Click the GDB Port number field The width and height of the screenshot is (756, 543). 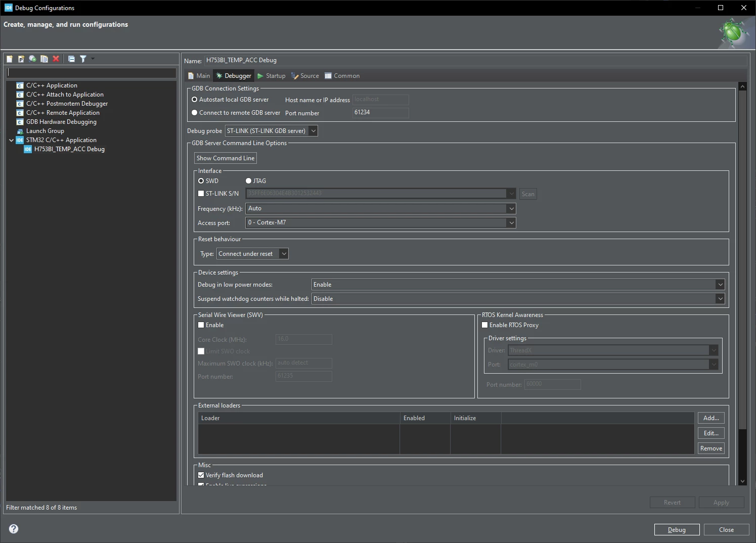point(380,112)
